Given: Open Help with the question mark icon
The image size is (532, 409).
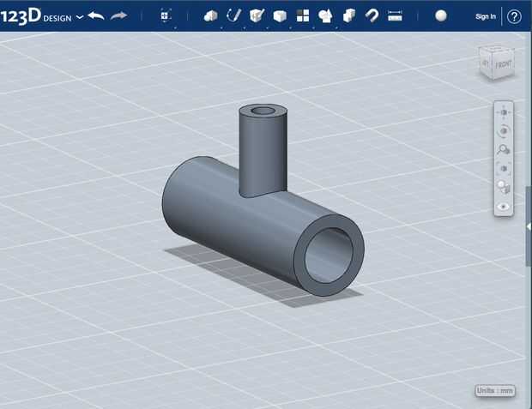Looking at the screenshot, I should click(514, 16).
